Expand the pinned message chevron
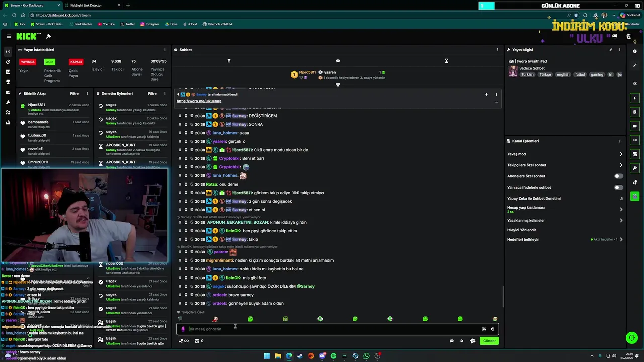Viewport: 644px width, 362px height. click(x=496, y=102)
